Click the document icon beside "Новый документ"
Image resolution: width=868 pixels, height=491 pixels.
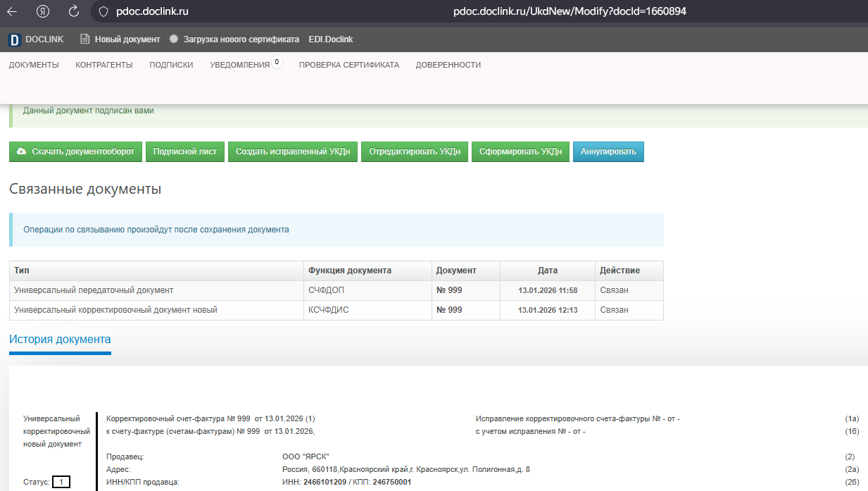coord(85,39)
